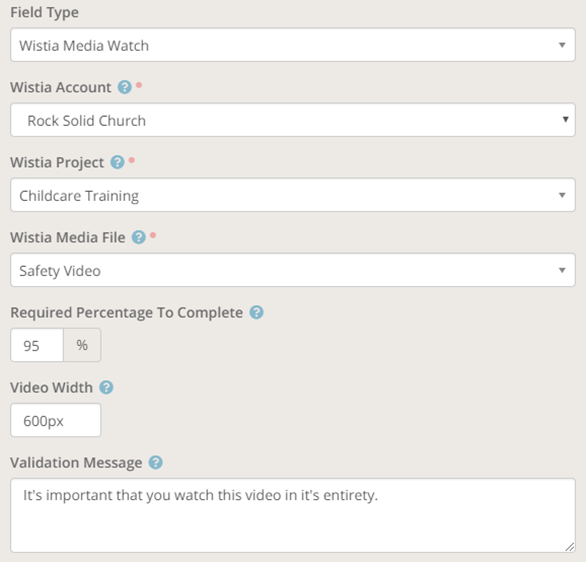Focus the Validation Message text area
Image resolution: width=586 pixels, height=562 pixels.
click(x=293, y=515)
